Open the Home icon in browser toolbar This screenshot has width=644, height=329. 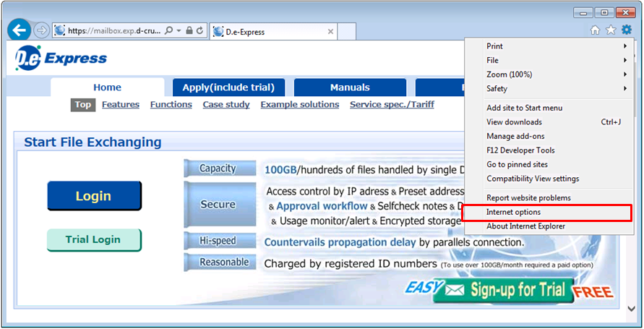pyautogui.click(x=595, y=30)
